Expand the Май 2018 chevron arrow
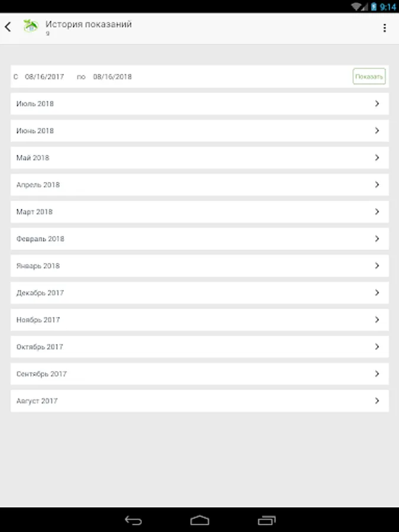The width and height of the screenshot is (399, 532). (377, 158)
